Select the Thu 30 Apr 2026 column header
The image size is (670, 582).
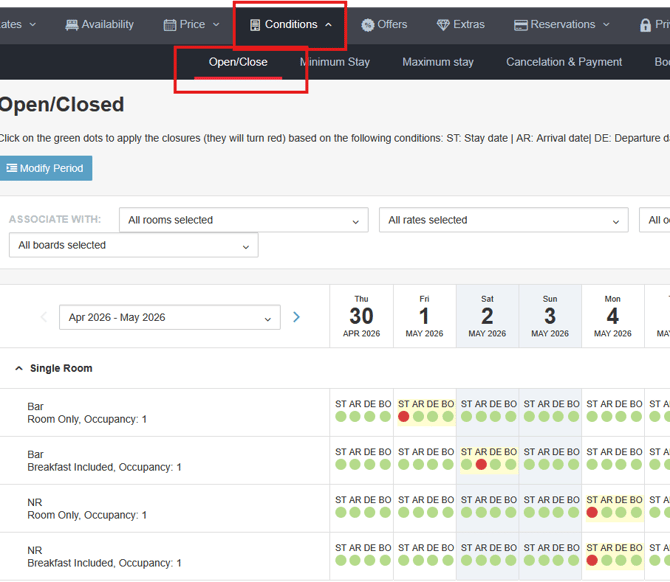coord(361,316)
